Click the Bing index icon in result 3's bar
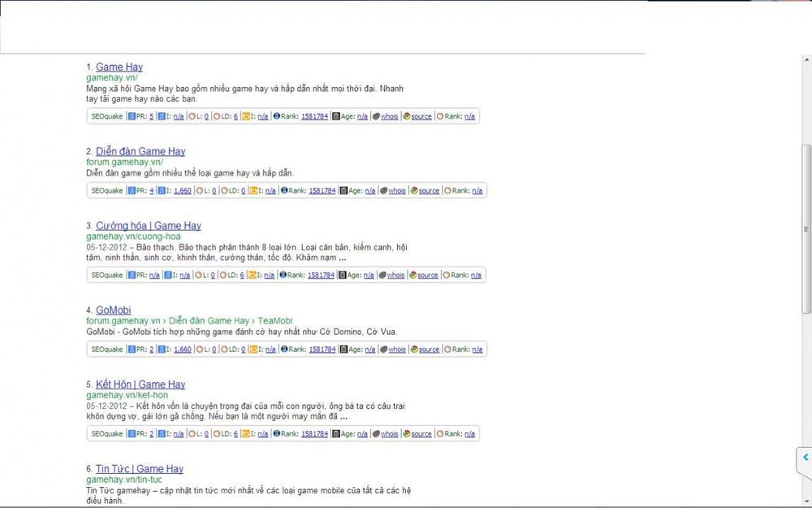Image resolution: width=812 pixels, height=508 pixels. point(253,275)
